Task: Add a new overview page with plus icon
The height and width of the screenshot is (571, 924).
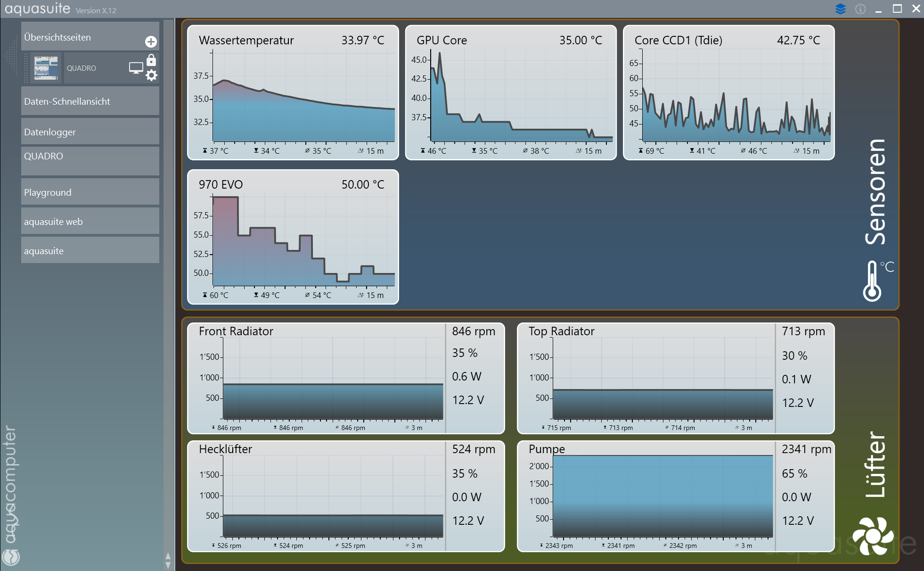Action: tap(151, 42)
